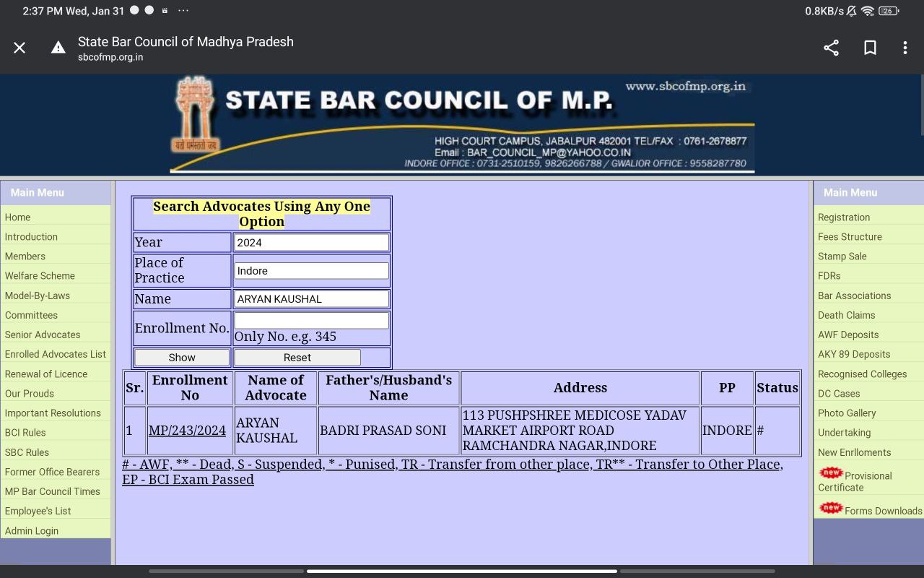Open Renewal of Licence page
The image size is (924, 578).
click(46, 374)
